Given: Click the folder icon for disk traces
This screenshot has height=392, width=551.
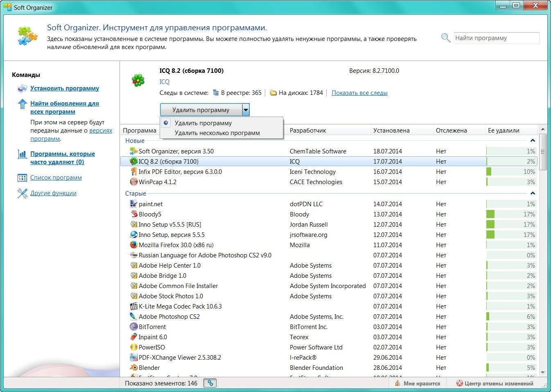Looking at the screenshot, I should coord(273,93).
